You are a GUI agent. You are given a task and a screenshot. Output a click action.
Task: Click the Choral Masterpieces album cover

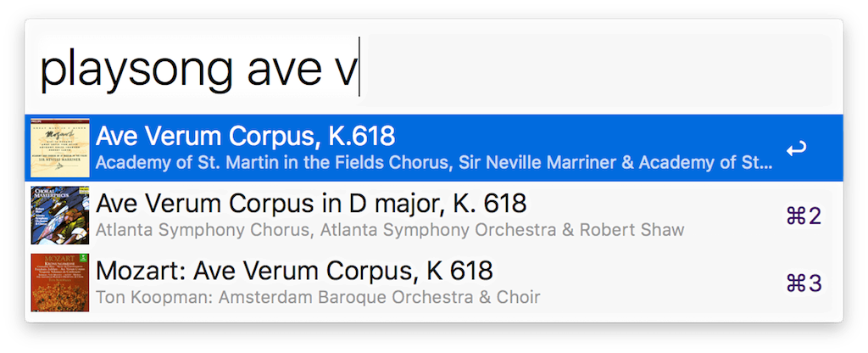click(60, 216)
